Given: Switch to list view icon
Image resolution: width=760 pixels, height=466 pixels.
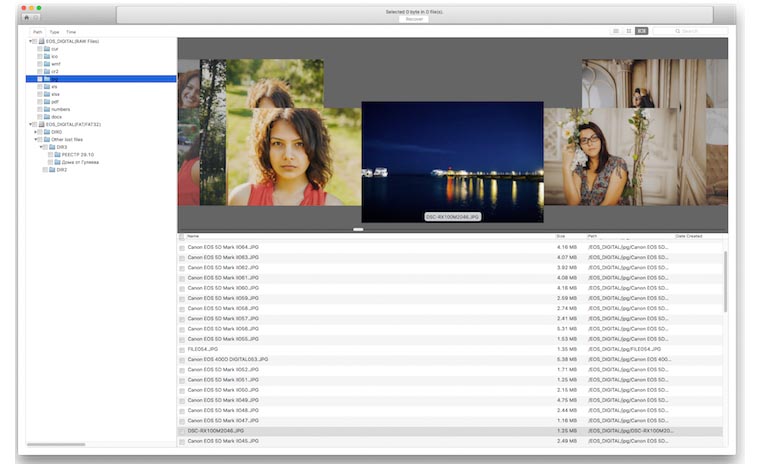Looking at the screenshot, I should click(616, 31).
